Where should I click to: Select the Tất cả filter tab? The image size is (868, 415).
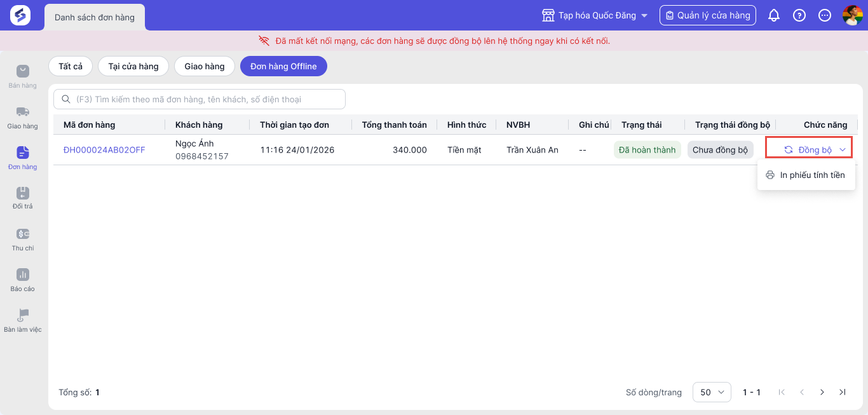pyautogui.click(x=71, y=66)
